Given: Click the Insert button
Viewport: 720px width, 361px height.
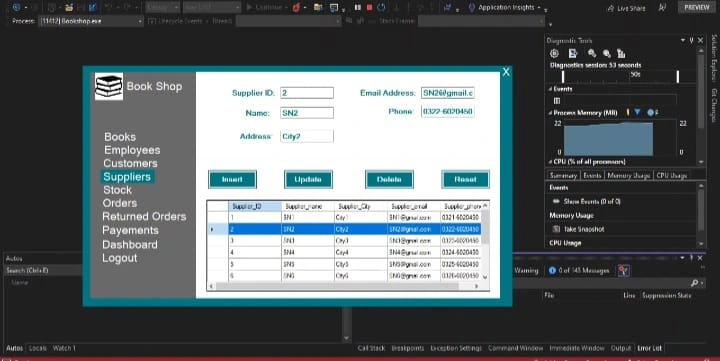Looking at the screenshot, I should pos(232,180).
